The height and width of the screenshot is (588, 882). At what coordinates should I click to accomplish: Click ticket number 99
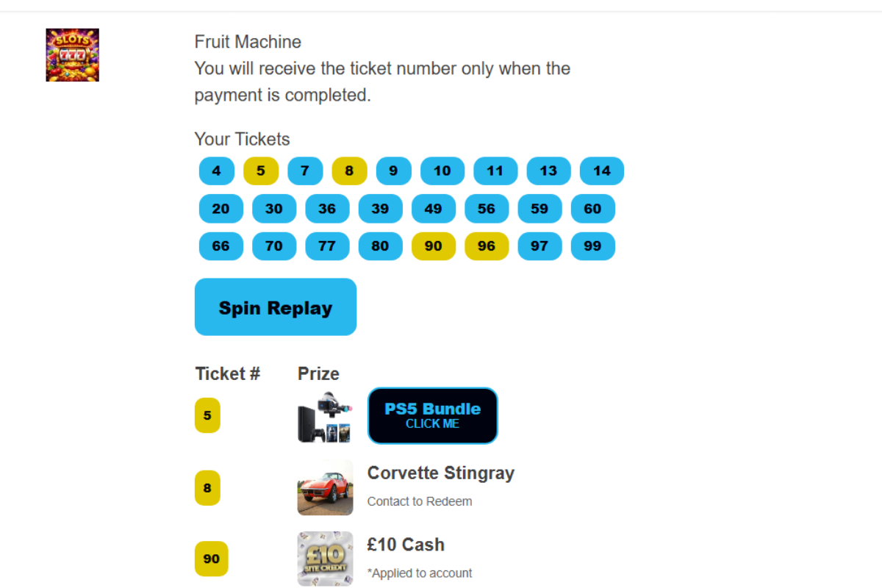pos(592,246)
